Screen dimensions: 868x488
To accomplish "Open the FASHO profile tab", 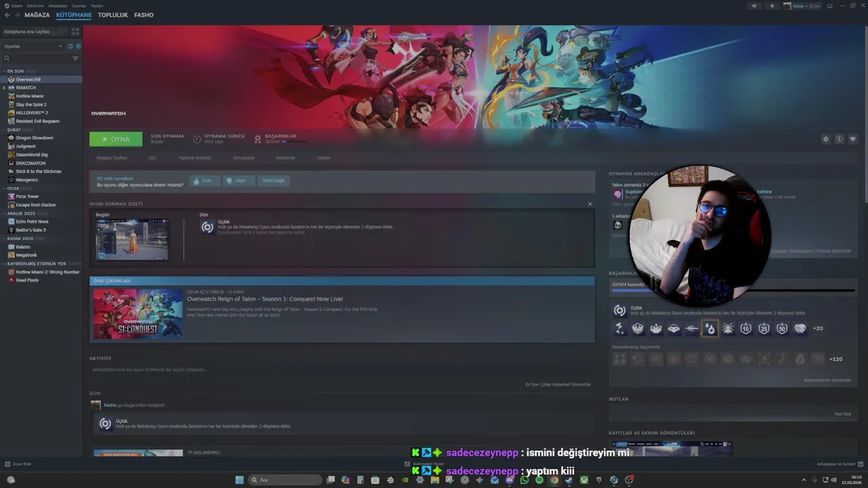I will click(x=144, y=15).
